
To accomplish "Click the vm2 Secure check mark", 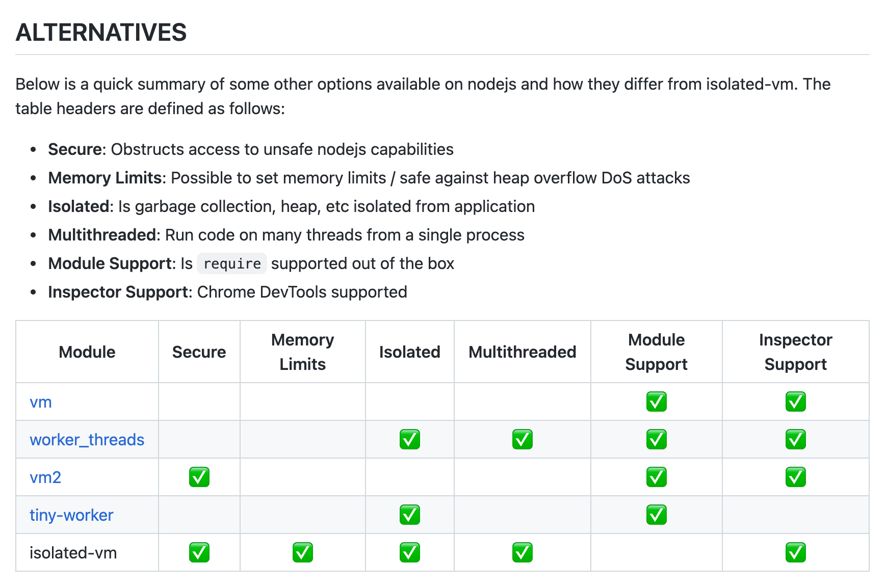I will click(x=199, y=477).
